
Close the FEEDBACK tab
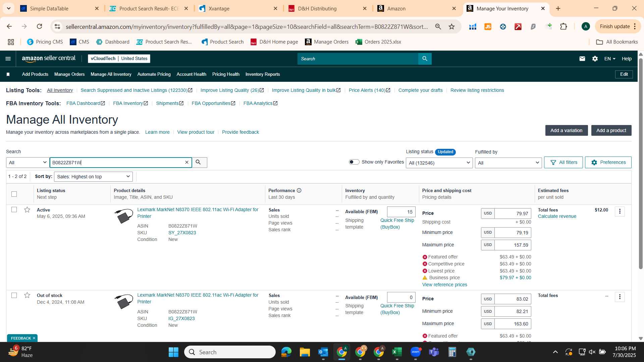(34, 338)
